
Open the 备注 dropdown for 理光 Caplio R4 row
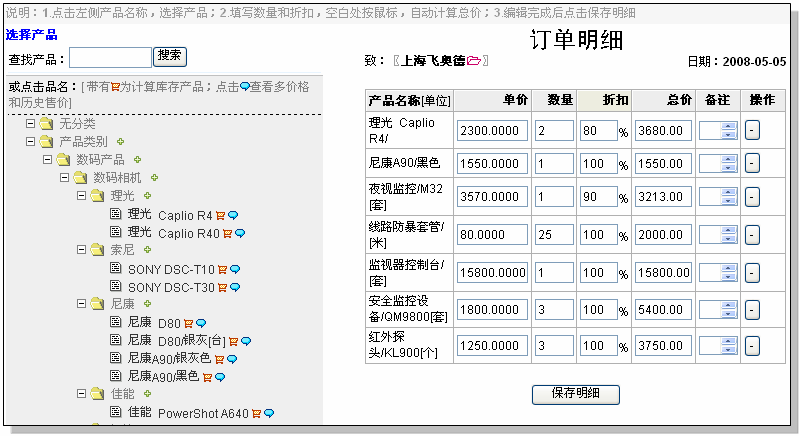click(729, 131)
